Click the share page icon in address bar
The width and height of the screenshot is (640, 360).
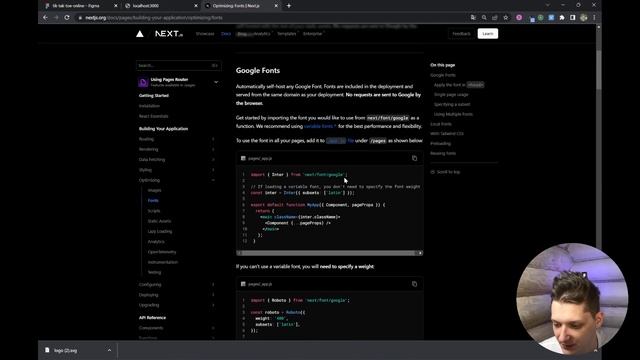click(495, 18)
